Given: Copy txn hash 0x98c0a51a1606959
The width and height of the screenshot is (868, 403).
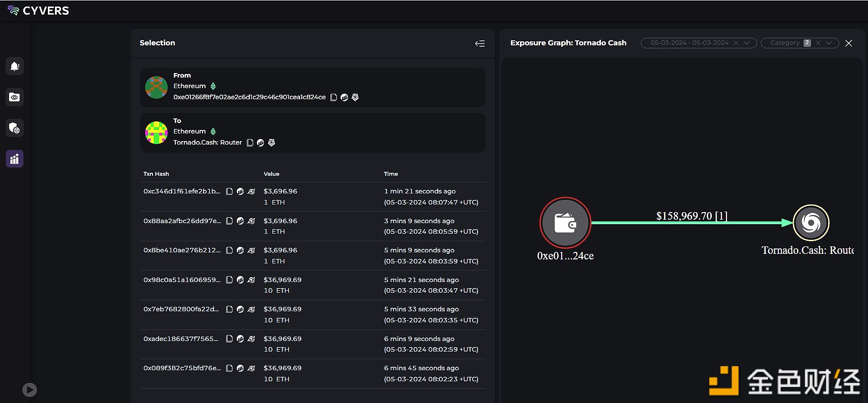Looking at the screenshot, I should pos(229,280).
